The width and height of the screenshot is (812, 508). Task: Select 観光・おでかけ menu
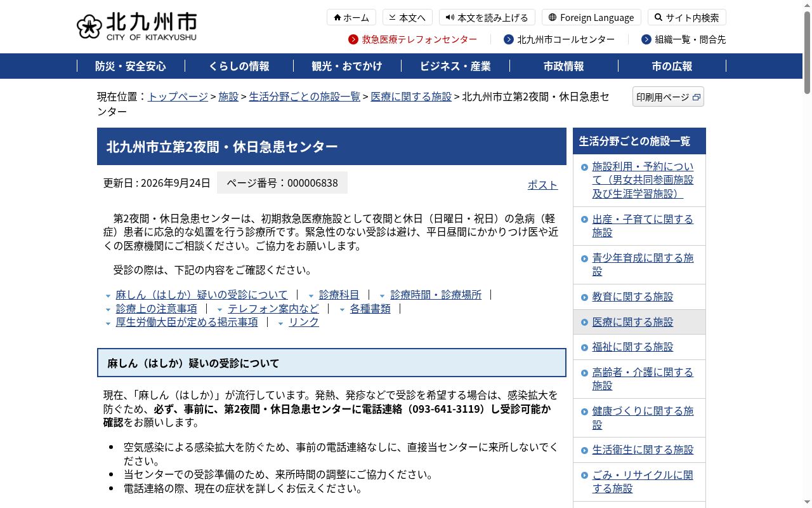[x=347, y=66]
